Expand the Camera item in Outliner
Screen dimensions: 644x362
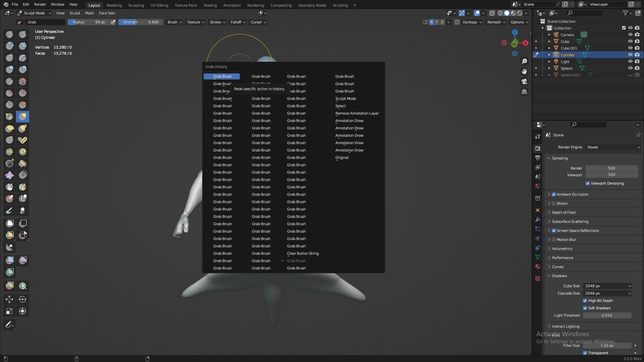click(x=549, y=35)
